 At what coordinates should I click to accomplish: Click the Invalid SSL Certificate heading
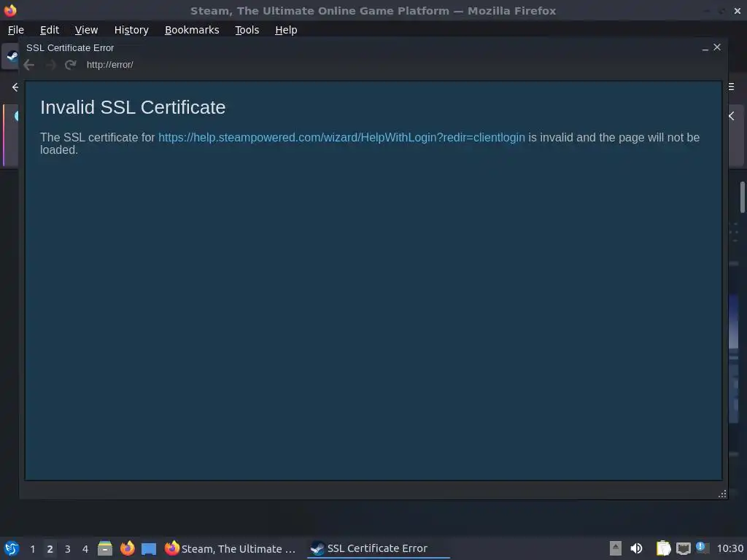133,108
